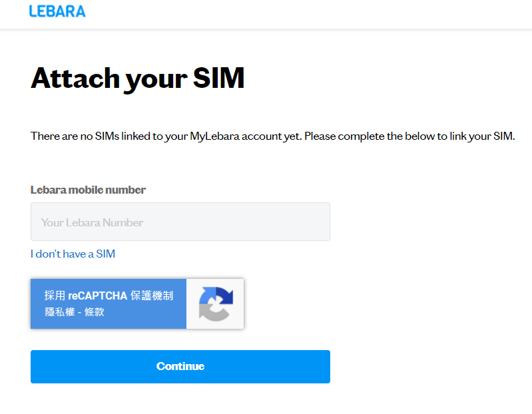
Task: Click the dash between 隱私權 and 條款
Action: click(x=79, y=312)
